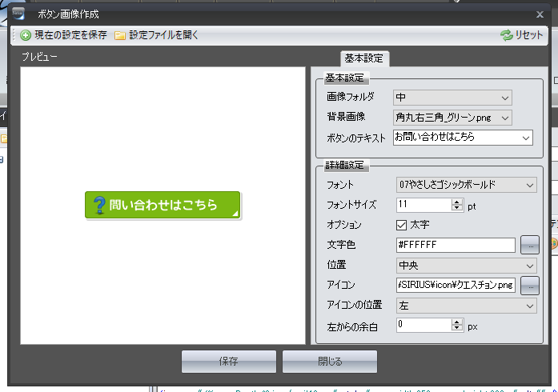This screenshot has width=558, height=392.
Task: Increase font size with up arrow
Action: pyautogui.click(x=457, y=202)
